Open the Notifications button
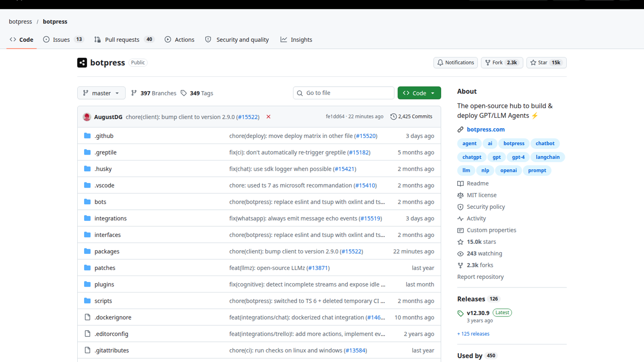 (x=455, y=63)
